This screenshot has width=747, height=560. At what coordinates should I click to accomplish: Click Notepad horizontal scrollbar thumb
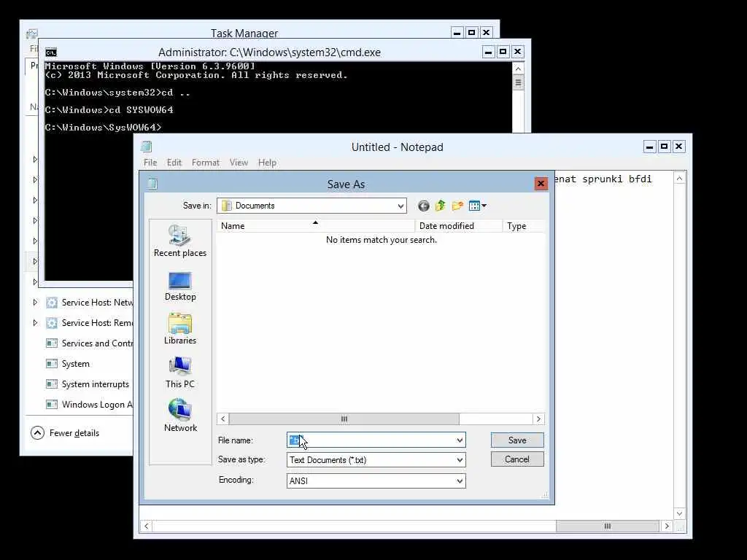[x=608, y=526]
